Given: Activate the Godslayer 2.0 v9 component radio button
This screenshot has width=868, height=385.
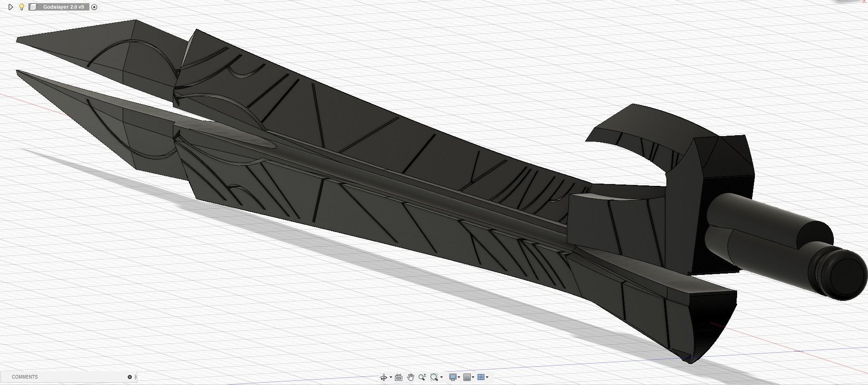Looking at the screenshot, I should pyautogui.click(x=94, y=7).
